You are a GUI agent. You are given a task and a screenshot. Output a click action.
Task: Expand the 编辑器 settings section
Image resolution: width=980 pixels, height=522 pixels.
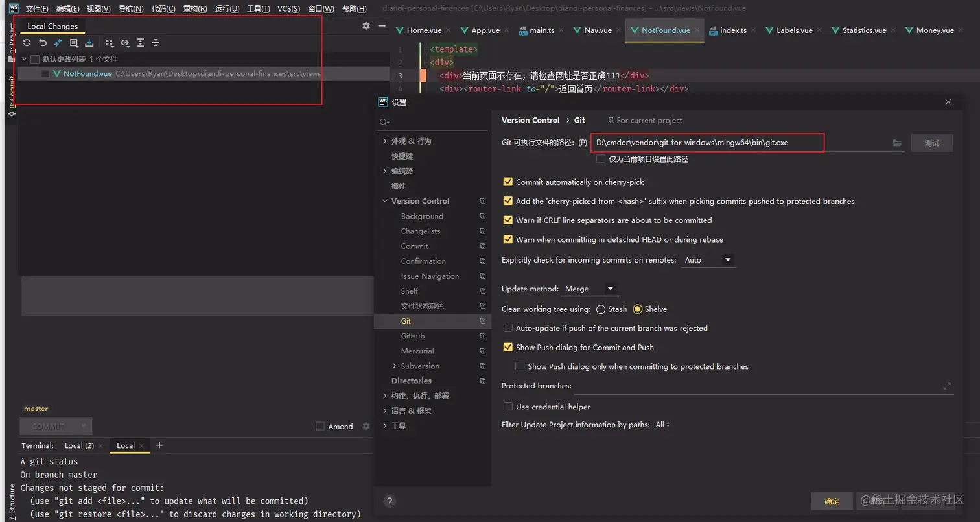386,171
